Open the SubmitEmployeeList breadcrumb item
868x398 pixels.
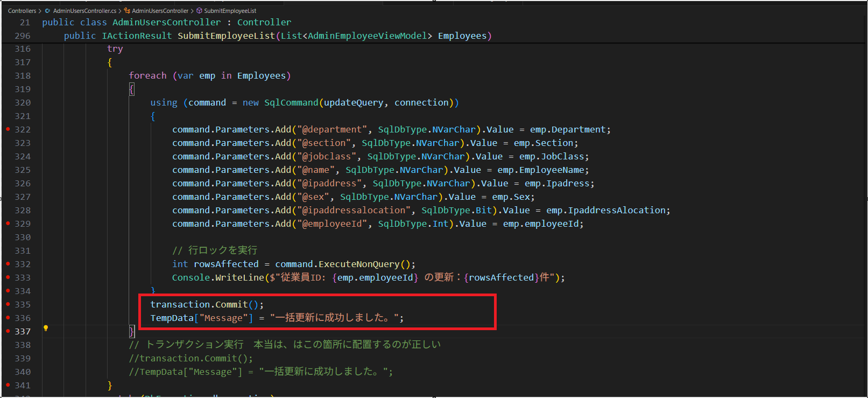coord(230,11)
